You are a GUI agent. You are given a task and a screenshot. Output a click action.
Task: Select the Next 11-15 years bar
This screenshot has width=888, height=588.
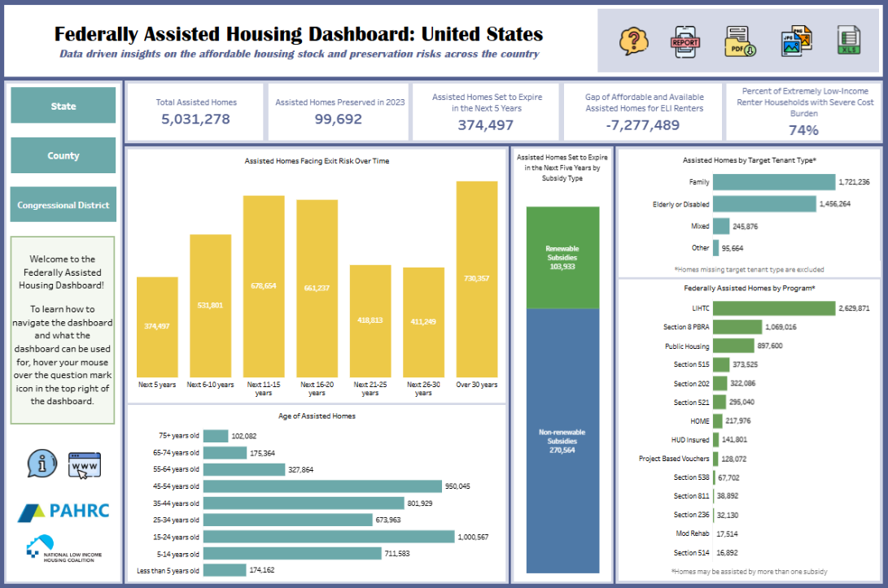[264, 286]
